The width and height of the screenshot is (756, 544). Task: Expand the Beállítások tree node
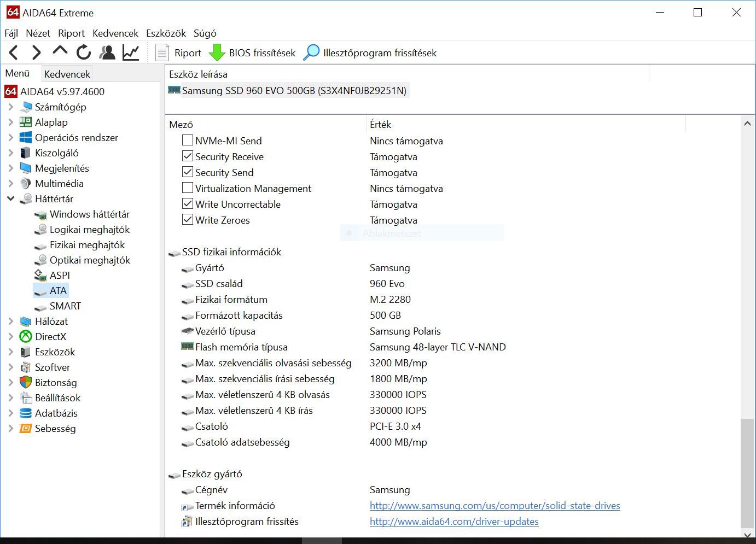10,397
